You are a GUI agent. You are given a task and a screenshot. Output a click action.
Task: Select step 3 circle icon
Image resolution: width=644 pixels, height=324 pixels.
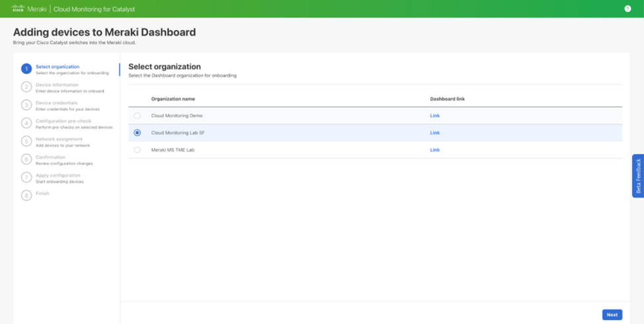point(26,105)
